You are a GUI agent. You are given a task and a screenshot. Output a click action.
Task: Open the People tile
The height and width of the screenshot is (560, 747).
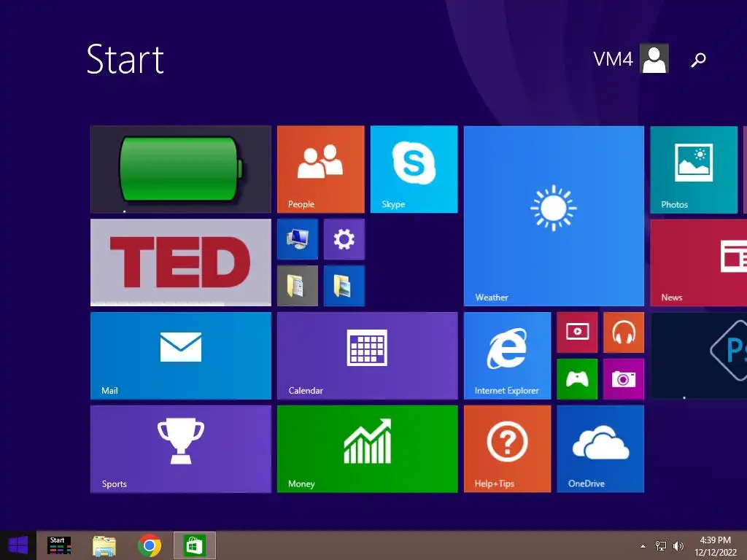click(x=321, y=169)
